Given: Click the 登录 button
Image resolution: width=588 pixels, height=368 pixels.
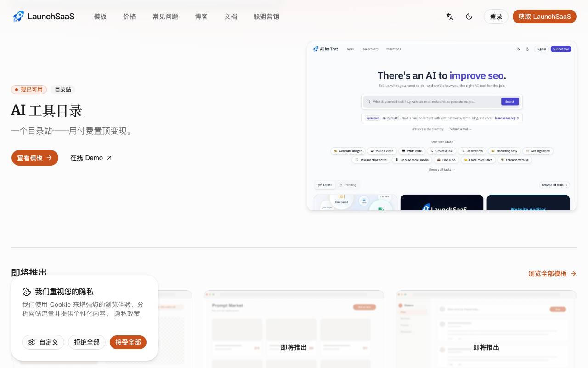Looking at the screenshot, I should (x=496, y=17).
